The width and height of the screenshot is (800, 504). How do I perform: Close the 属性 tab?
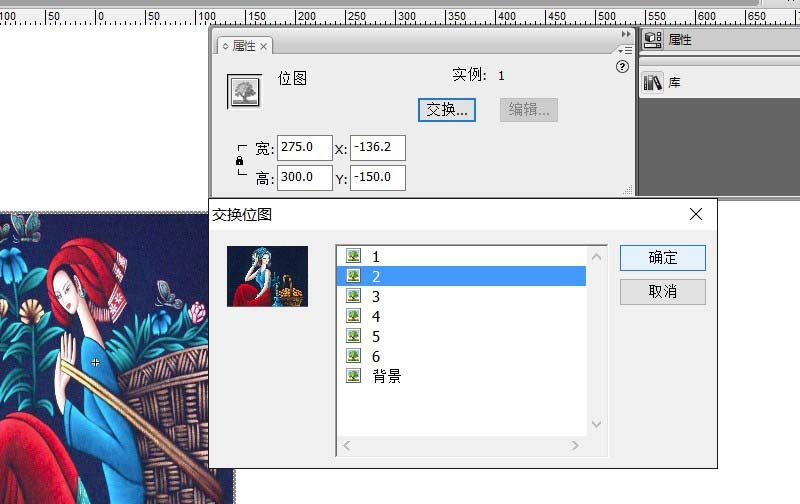pos(263,46)
